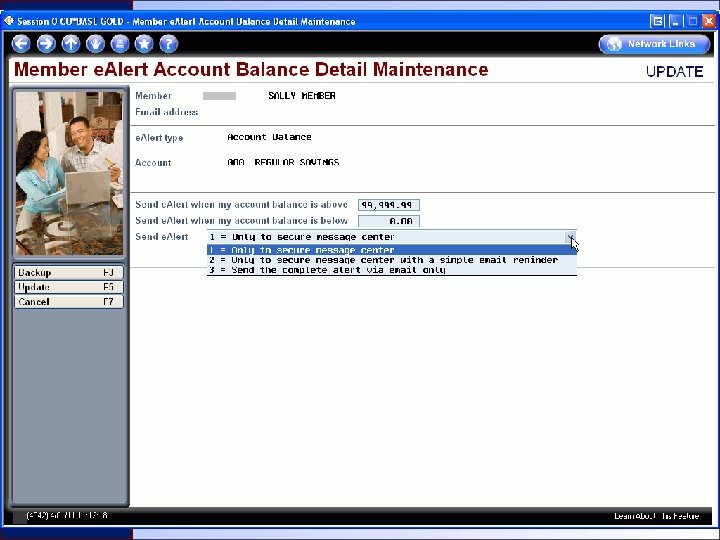
Task: Click the forward arrow toolbar icon
Action: tap(46, 44)
